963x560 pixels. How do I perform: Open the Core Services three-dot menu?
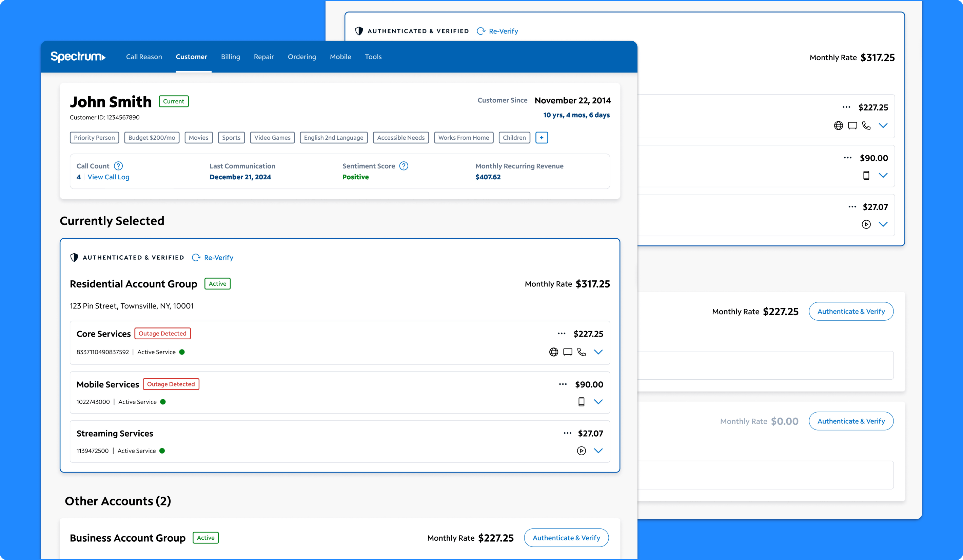562,334
